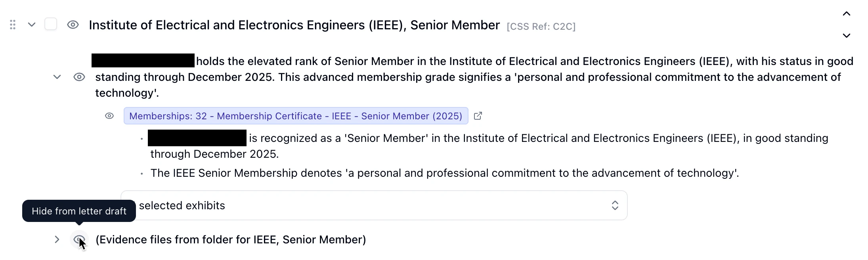Open the Membership Certificate exhibit via external link icon
The height and width of the screenshot is (260, 868).
pyautogui.click(x=478, y=116)
